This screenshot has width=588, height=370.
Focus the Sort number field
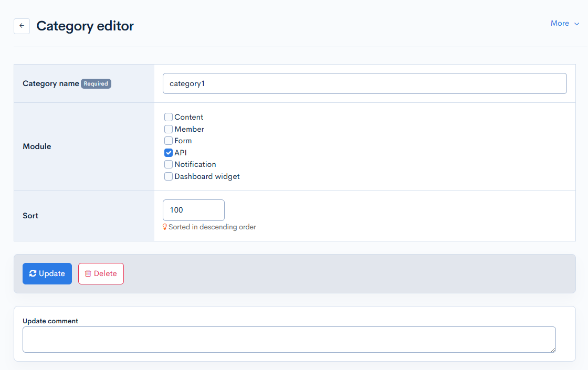[x=193, y=210]
